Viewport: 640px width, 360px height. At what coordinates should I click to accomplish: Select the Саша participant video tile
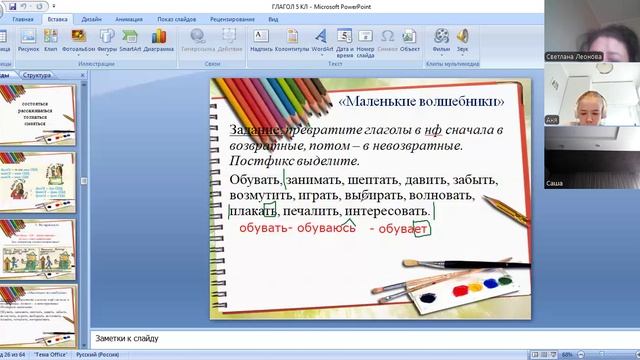click(x=592, y=158)
